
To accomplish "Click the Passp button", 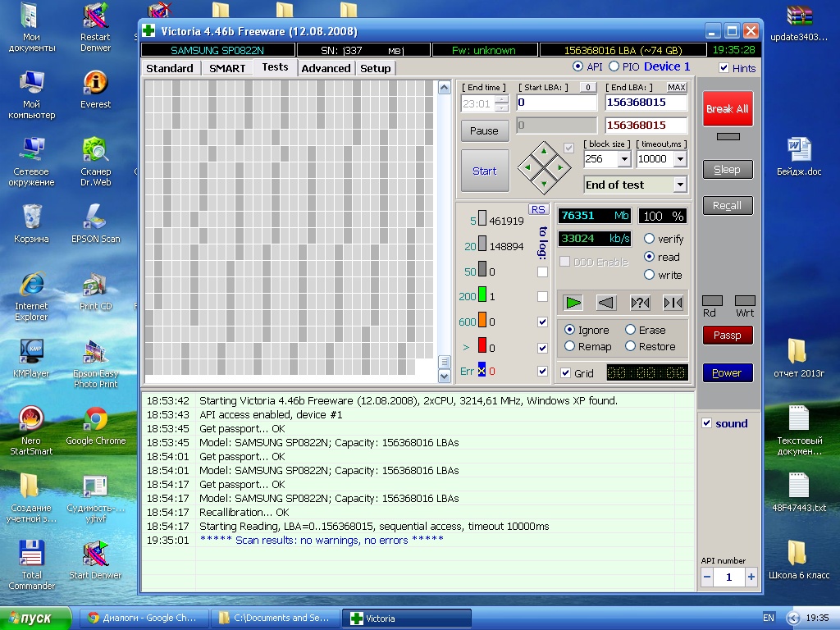I will [x=728, y=335].
